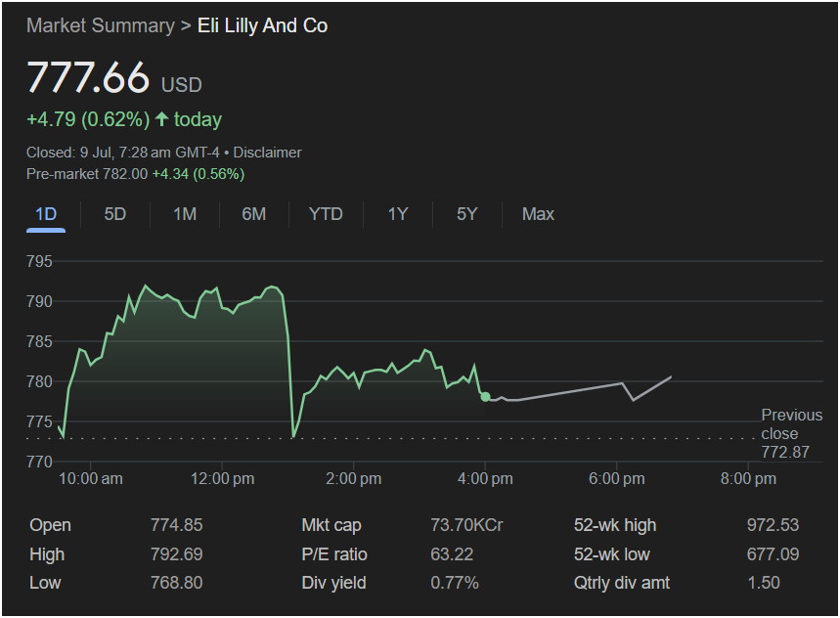840x618 pixels.
Task: Click the 12:00 pm axis label
Action: pos(222,479)
